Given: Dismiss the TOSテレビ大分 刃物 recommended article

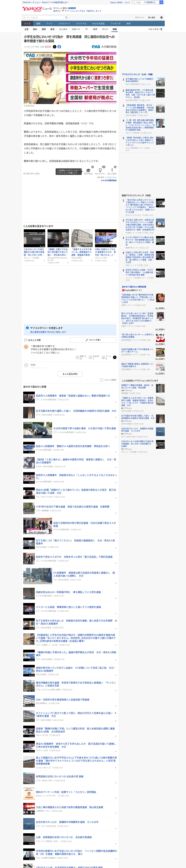Looking at the screenshot, I should [x=115, y=260].
